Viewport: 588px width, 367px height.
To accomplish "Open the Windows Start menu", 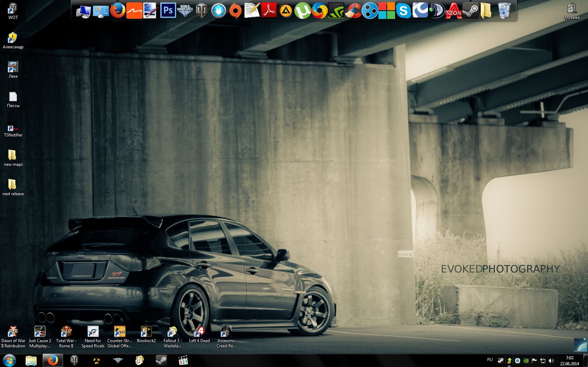I will coord(9,360).
